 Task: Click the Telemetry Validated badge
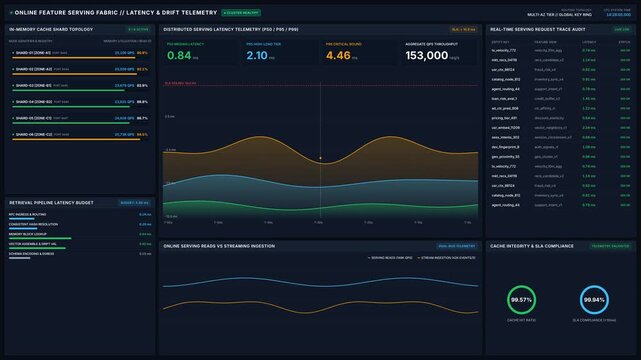(x=611, y=246)
